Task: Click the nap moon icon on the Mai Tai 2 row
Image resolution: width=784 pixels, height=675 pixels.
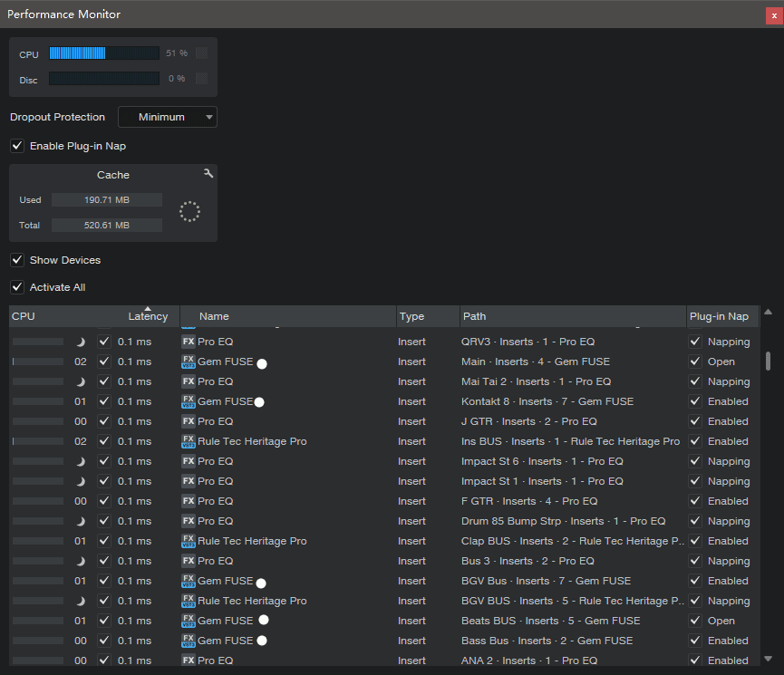Action: [80, 381]
